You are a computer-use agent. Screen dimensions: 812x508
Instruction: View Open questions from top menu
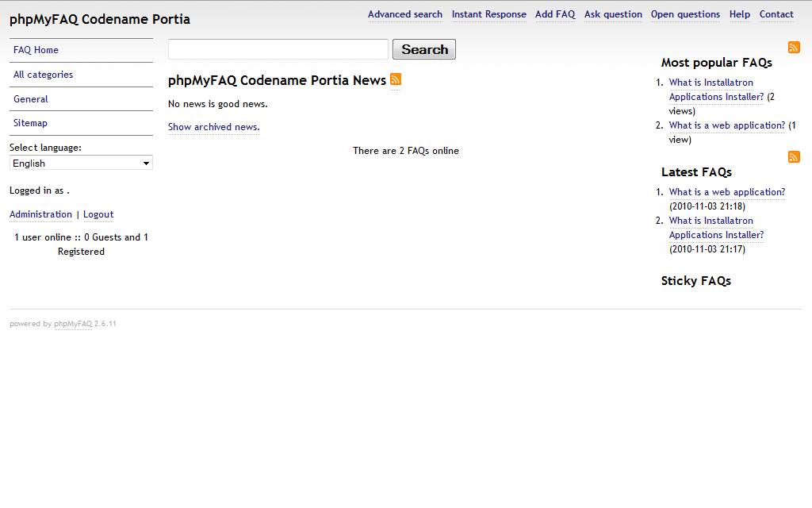(685, 14)
